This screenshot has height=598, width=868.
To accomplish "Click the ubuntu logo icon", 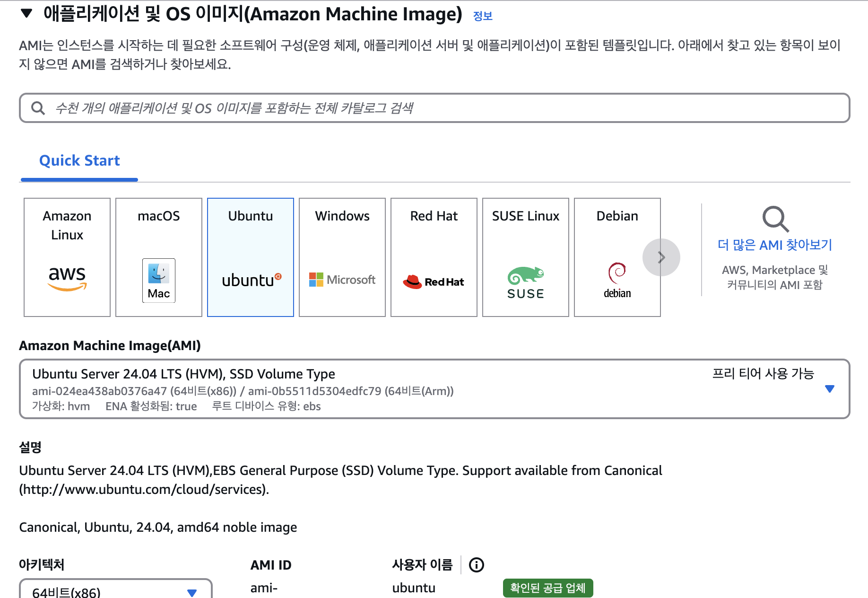I will point(252,280).
